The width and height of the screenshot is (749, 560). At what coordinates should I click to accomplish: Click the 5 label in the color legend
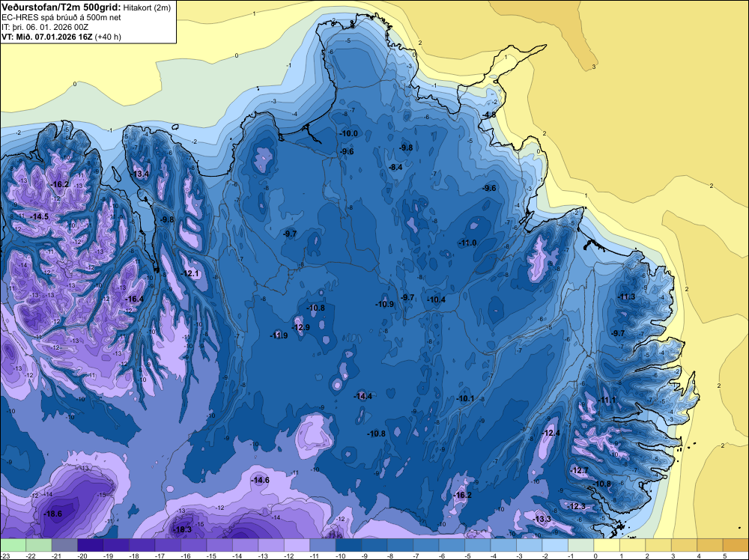724,556
